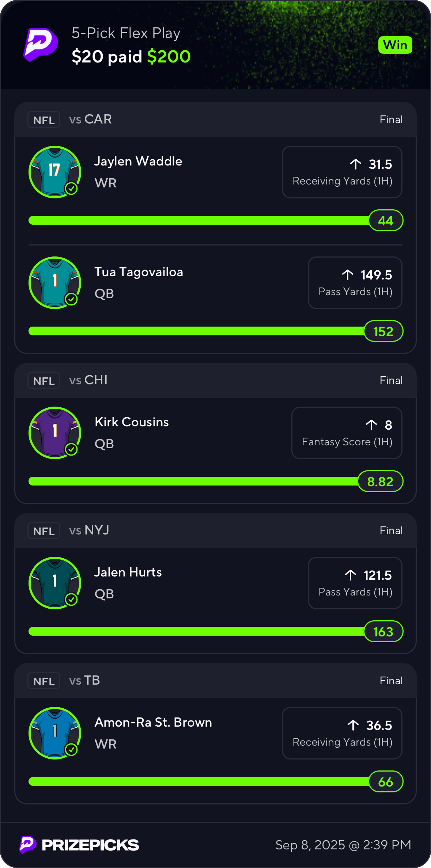Select the NFL tag beside vs CAR
Screen dimensions: 431x868
coord(44,120)
